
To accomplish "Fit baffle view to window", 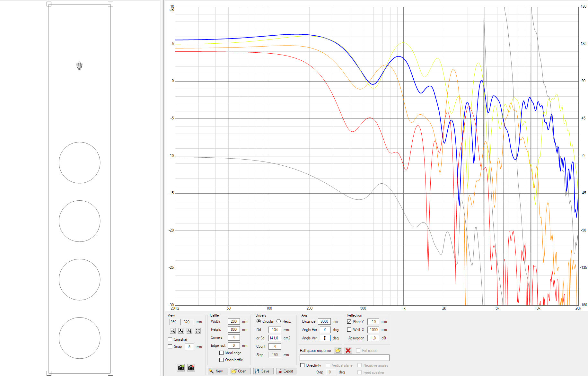I will [198, 330].
